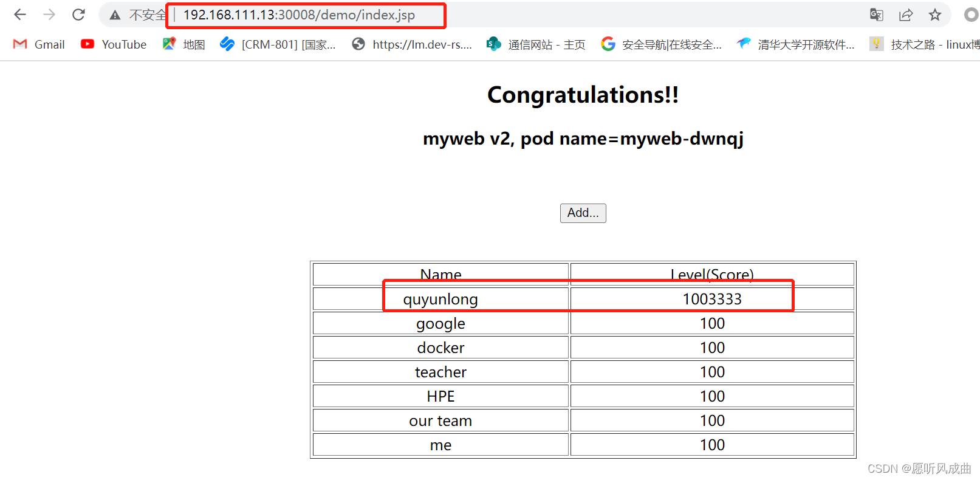The image size is (980, 480).
Task: Click the CRM-801 bookmark icon
Action: tap(227, 44)
